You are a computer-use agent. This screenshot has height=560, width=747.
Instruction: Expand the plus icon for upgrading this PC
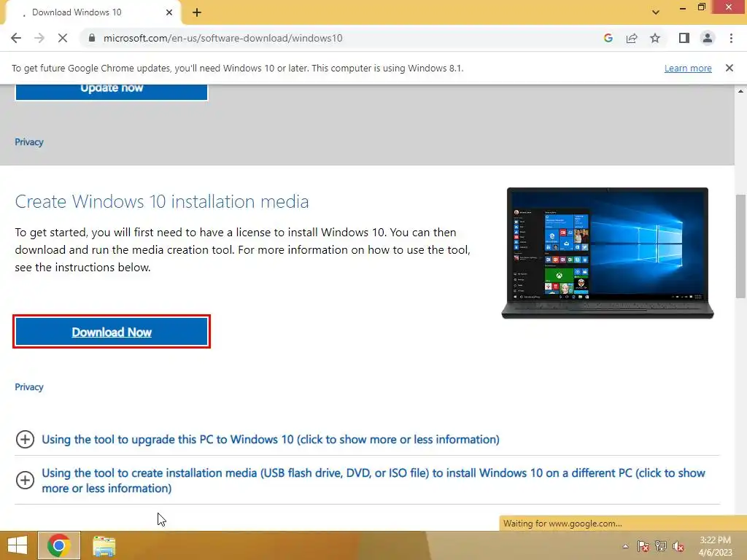click(25, 439)
